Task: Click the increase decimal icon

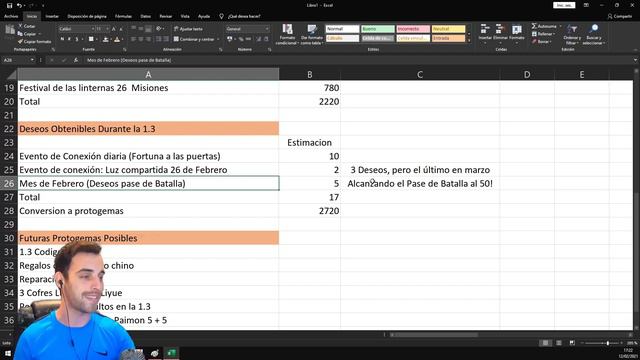Action: click(x=258, y=39)
